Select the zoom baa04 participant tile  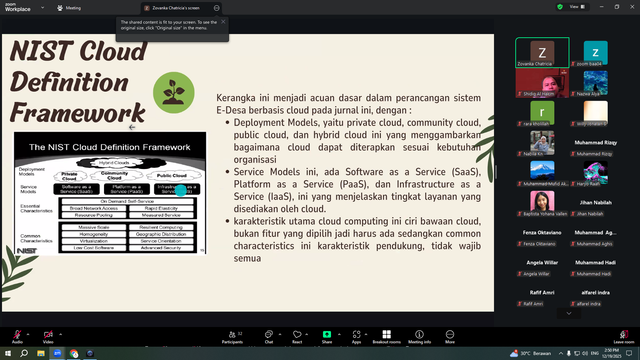point(596,52)
